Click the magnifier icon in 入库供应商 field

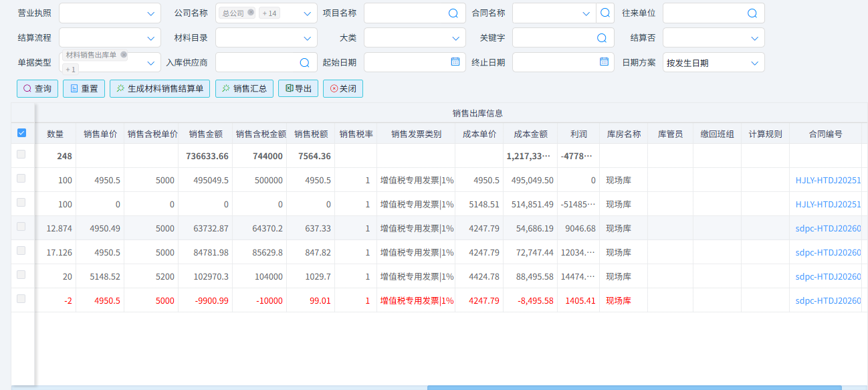coord(306,62)
